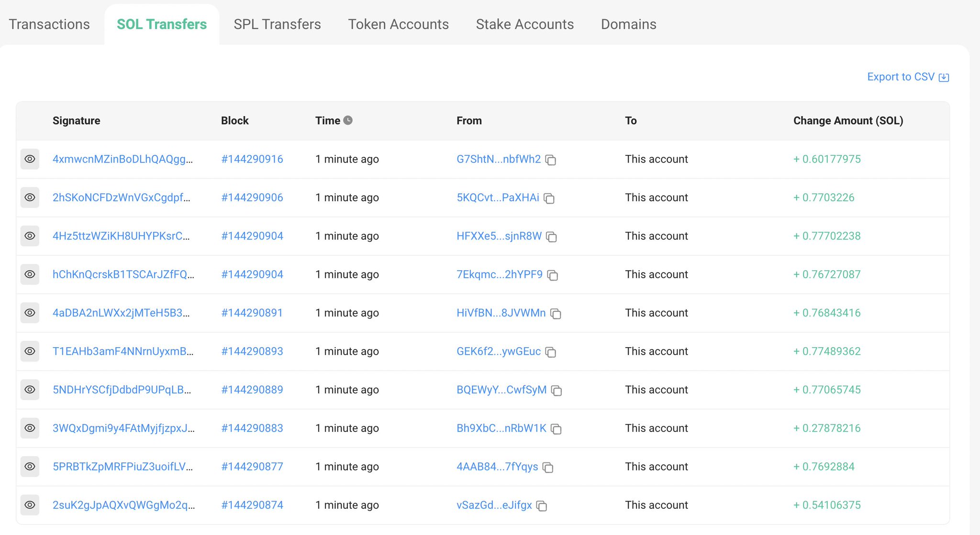The image size is (980, 535).
Task: Preview transaction 3WQxDgmi9y4FAtMyjfjzpxJ with the eye icon
Action: (30, 428)
